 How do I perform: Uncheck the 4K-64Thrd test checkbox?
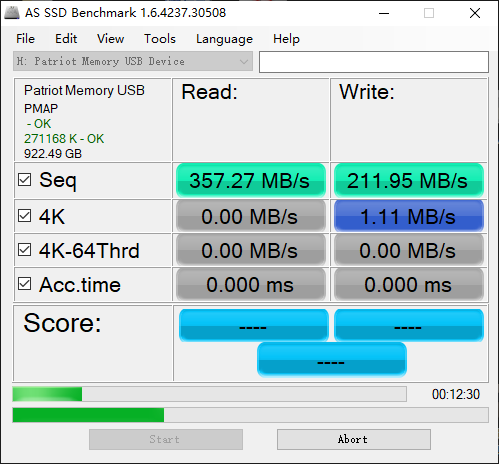tap(25, 250)
